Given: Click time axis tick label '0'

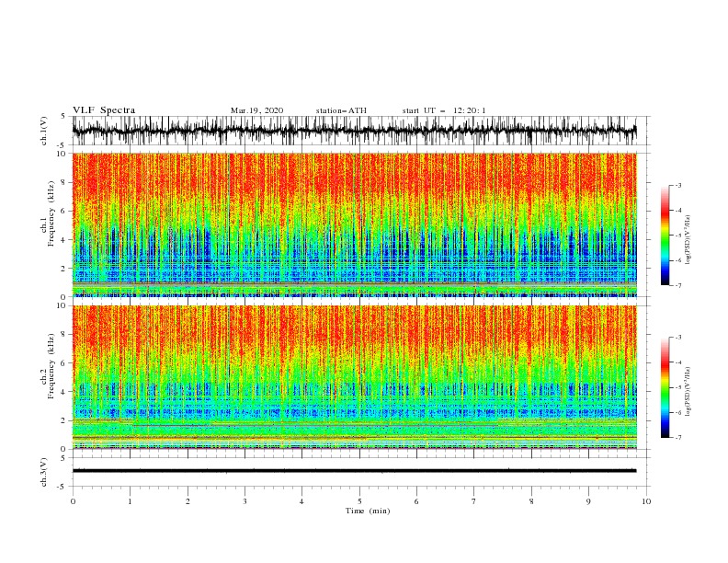Looking at the screenshot, I should [73, 501].
